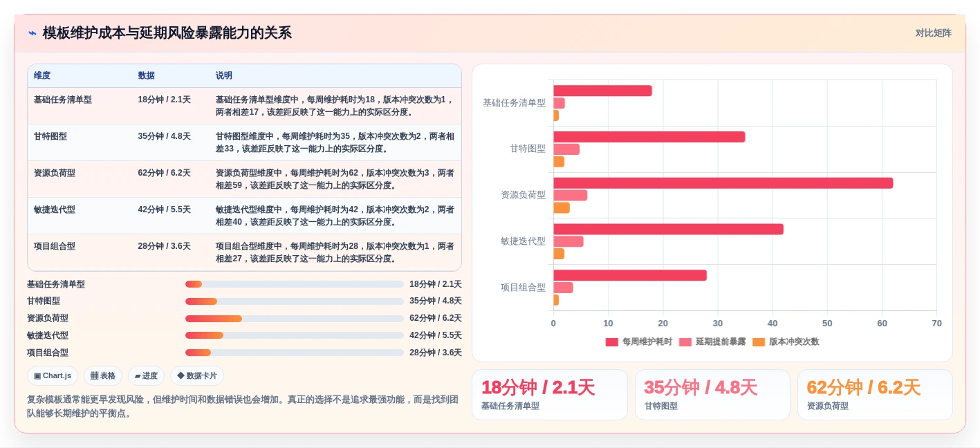Click the 敏捷迭代型 每周维护耗时 chart bar
Image resolution: width=980 pixels, height=448 pixels.
(x=668, y=229)
